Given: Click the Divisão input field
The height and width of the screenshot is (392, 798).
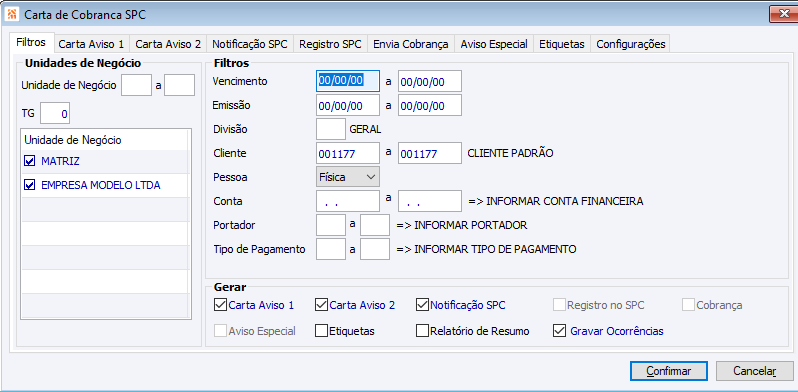Looking at the screenshot, I should pyautogui.click(x=331, y=129).
